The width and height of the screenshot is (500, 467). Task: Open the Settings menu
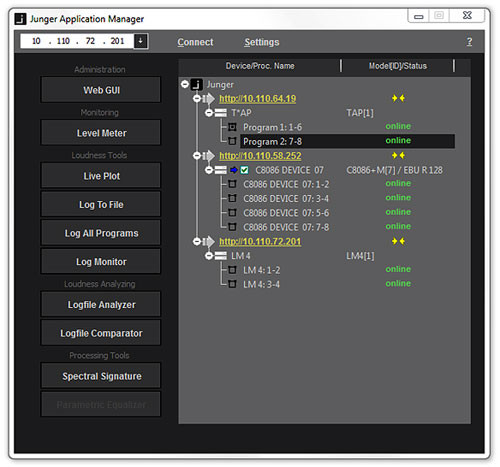[262, 42]
